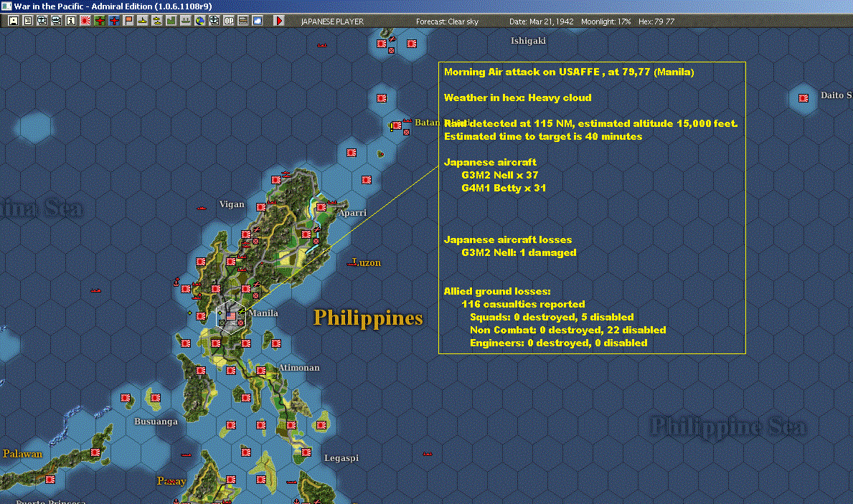Click the 'OP' operations toolbar icon
Screen dimensions: 853x504
[229, 21]
